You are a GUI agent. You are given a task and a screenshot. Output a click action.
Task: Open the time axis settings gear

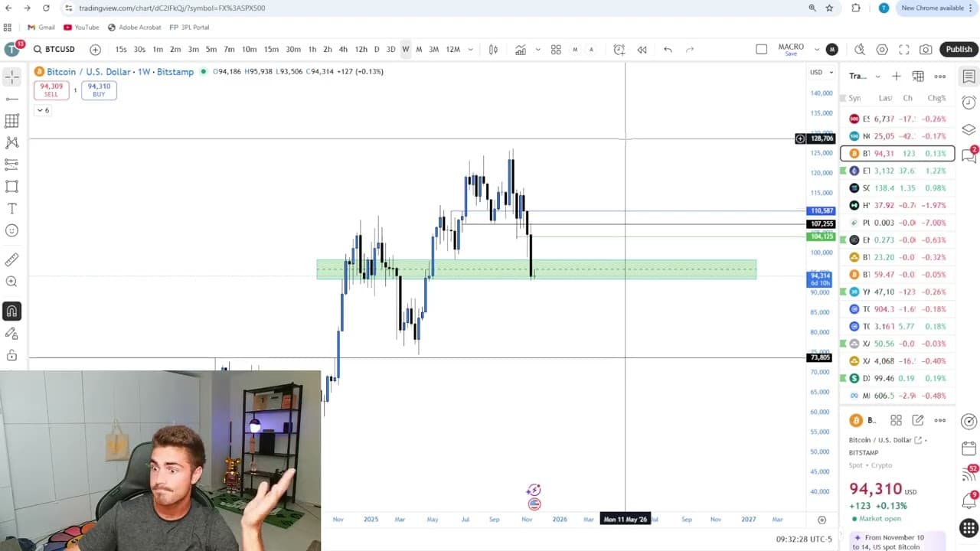pyautogui.click(x=822, y=520)
